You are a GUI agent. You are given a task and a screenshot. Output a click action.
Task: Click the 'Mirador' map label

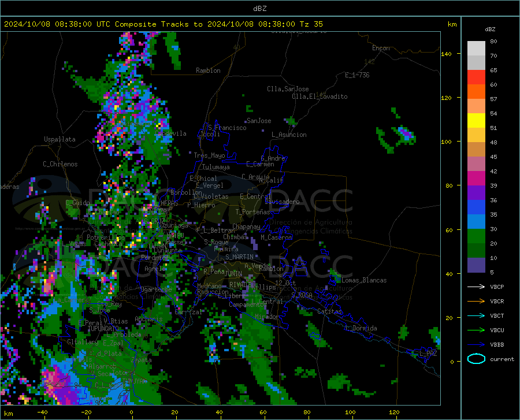267,317
